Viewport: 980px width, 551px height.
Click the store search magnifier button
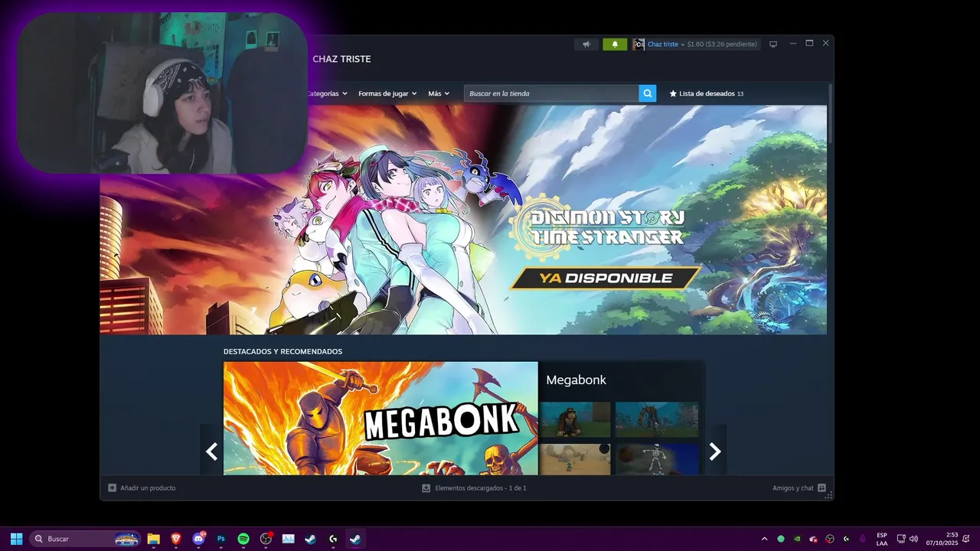click(x=648, y=93)
